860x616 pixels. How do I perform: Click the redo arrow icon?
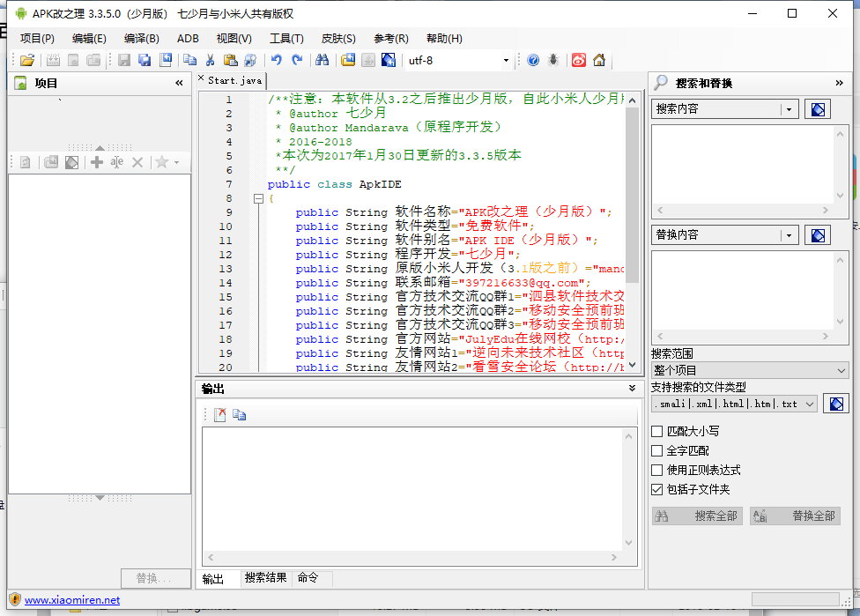(x=297, y=60)
